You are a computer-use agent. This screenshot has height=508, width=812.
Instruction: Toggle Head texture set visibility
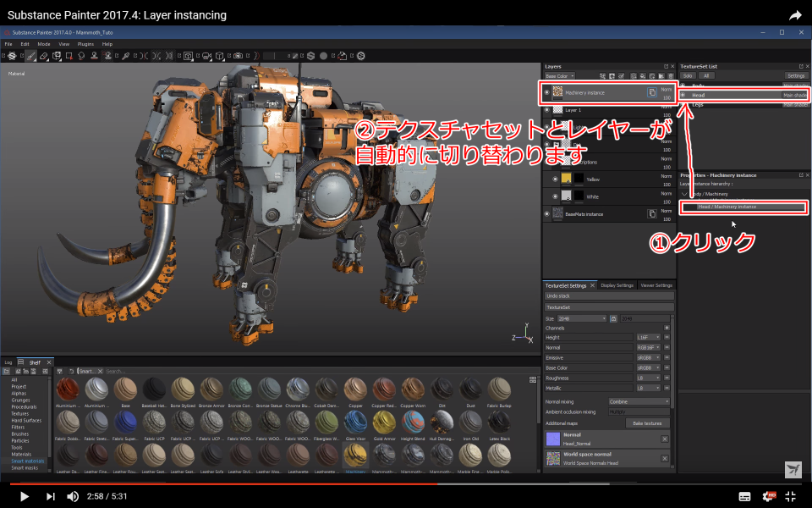tap(683, 95)
